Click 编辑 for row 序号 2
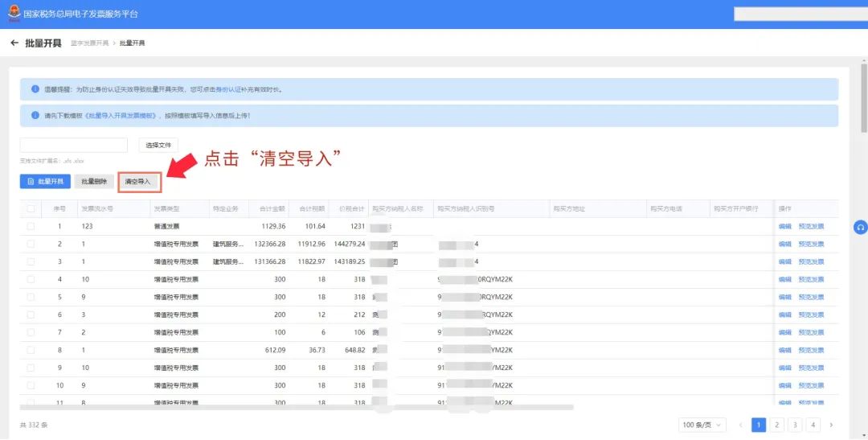868x440 pixels. click(785, 244)
